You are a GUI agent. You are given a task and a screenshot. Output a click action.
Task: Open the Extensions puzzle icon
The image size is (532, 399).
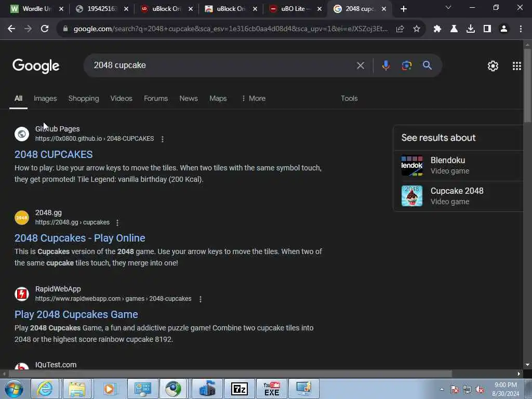pyautogui.click(x=437, y=29)
